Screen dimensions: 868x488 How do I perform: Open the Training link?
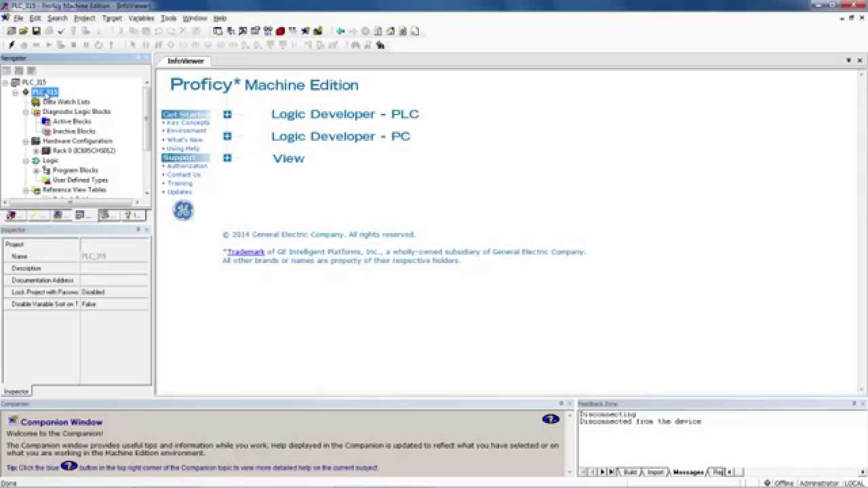click(180, 184)
